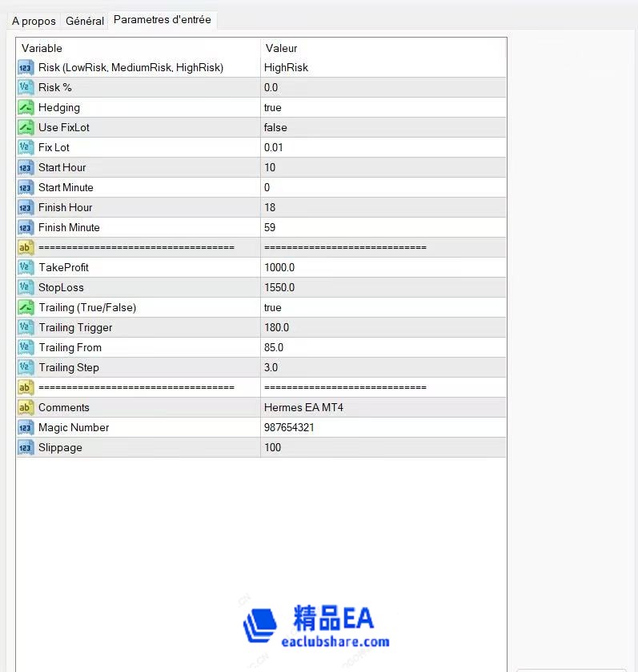Select the Finish Hour value 18

(383, 207)
